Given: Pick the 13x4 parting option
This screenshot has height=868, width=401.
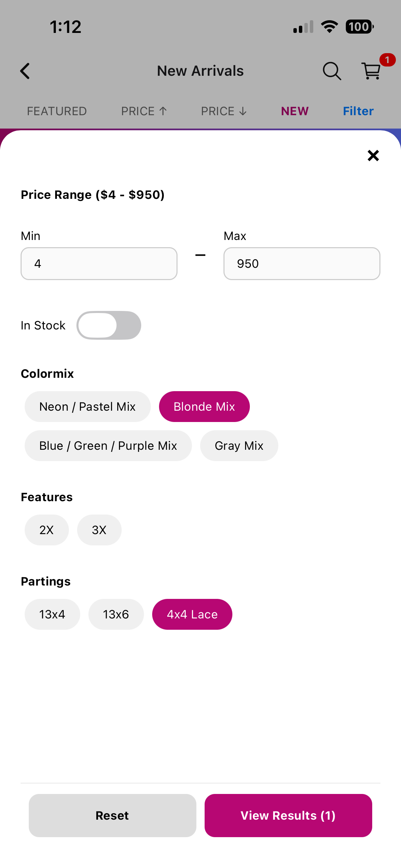Looking at the screenshot, I should (x=52, y=614).
